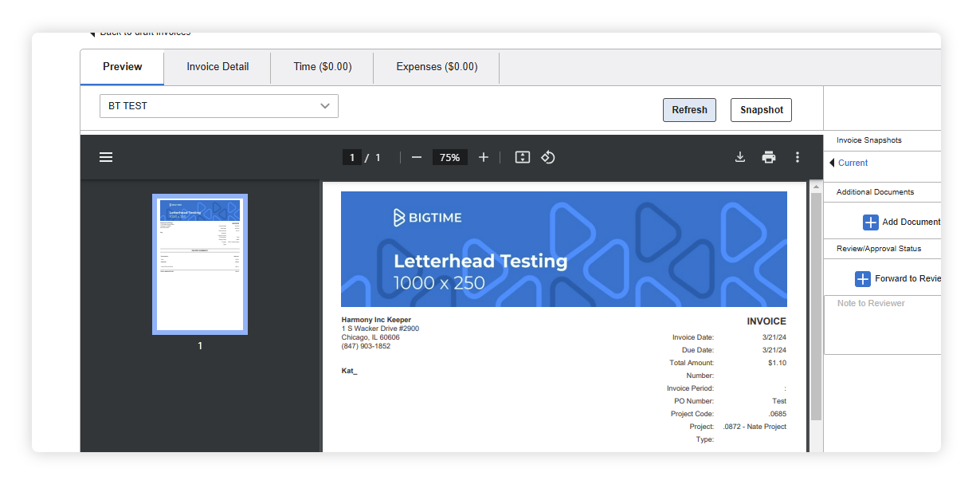Click the Total Amount value $1.10
Viewport: 980px width, 496px height.
[x=777, y=363]
